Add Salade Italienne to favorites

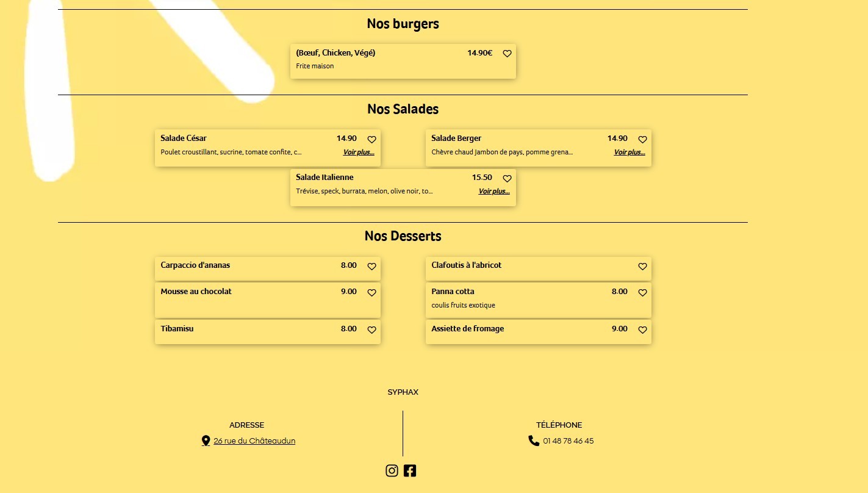click(507, 178)
